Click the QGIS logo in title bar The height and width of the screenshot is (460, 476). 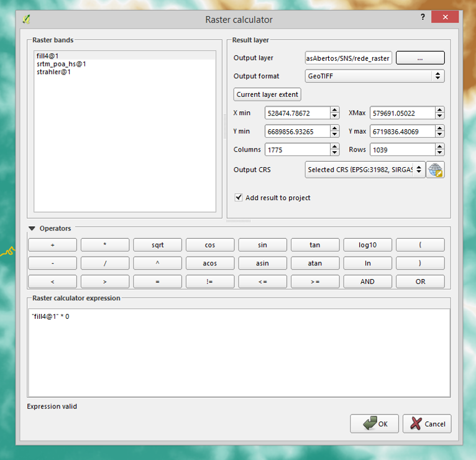pos(26,19)
